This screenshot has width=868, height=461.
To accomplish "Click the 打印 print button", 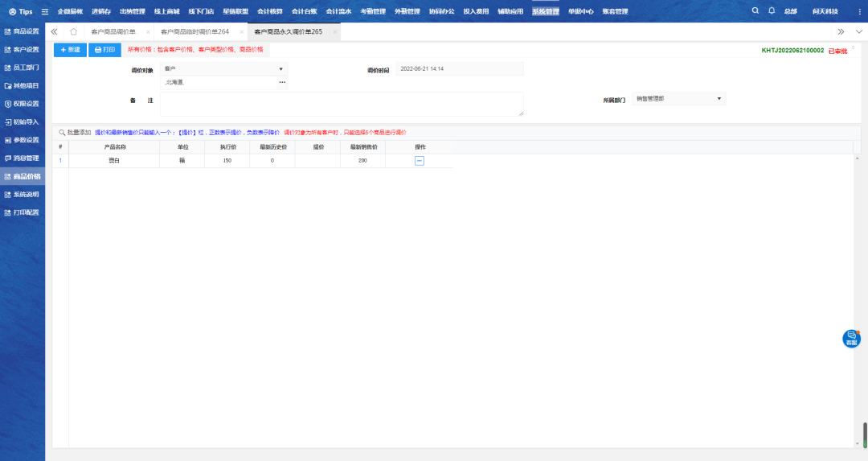I will (104, 50).
